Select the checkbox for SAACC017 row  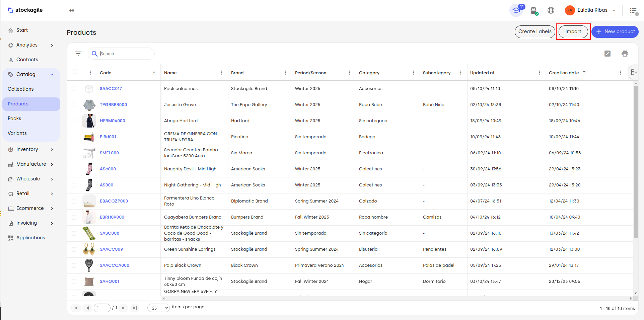pos(74,89)
